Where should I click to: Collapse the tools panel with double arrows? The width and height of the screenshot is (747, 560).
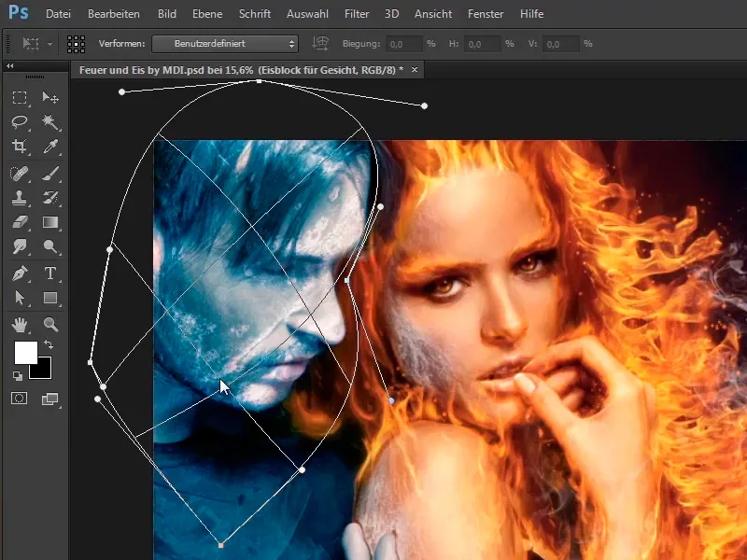[10, 66]
